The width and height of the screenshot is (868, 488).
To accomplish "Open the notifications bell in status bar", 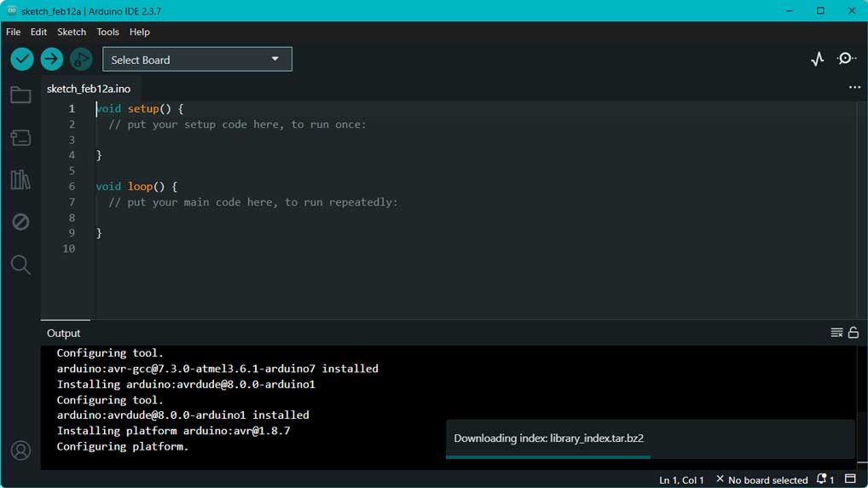I will tap(825, 479).
